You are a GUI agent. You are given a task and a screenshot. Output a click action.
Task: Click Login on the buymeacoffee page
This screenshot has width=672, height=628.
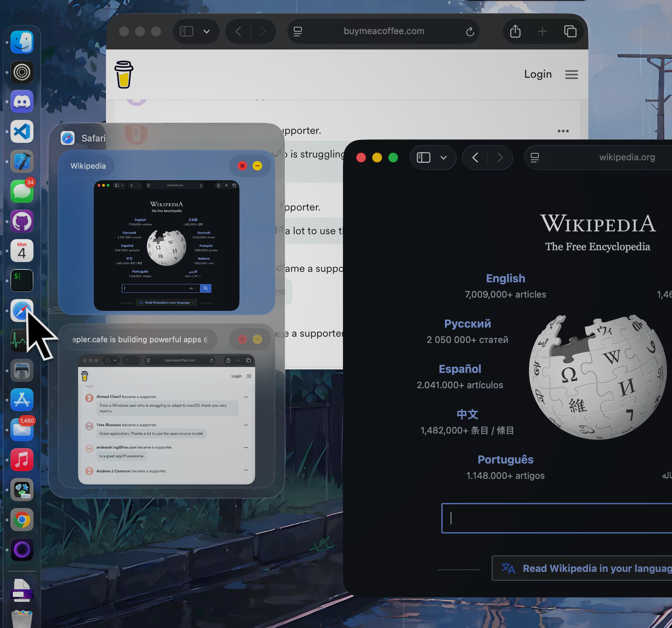pos(538,74)
